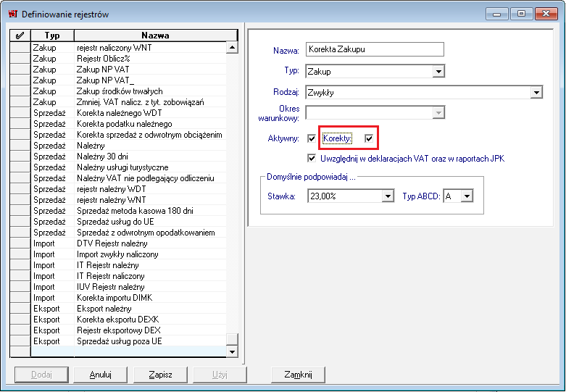Click the VAT application icon in title bar
Viewport: 566px width, 392px height.
click(x=12, y=14)
